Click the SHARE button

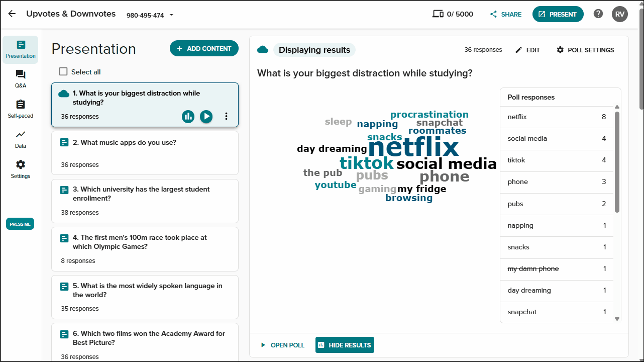[x=506, y=14]
